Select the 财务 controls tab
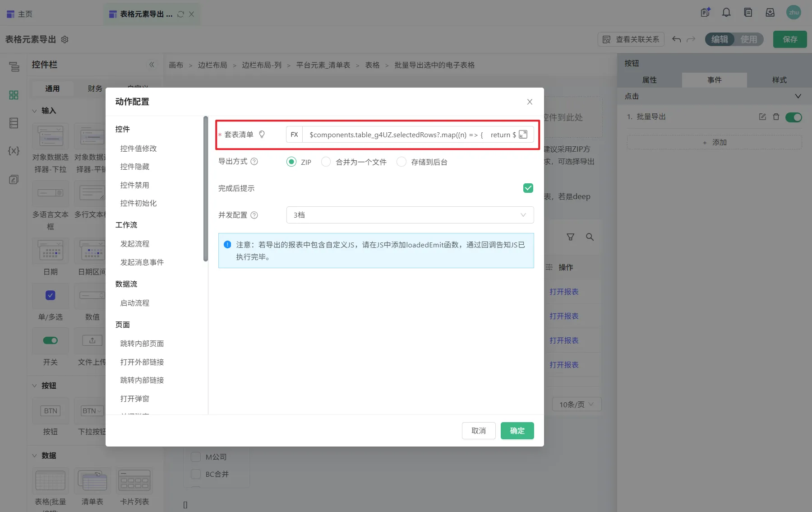This screenshot has height=512, width=812. (x=95, y=88)
